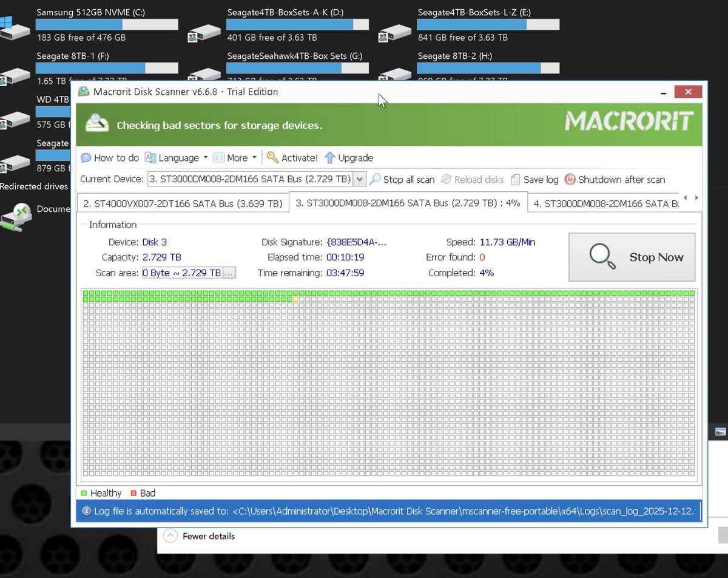Screen dimensions: 728x578
Task: Click the Device value Disk 3
Action: point(155,242)
